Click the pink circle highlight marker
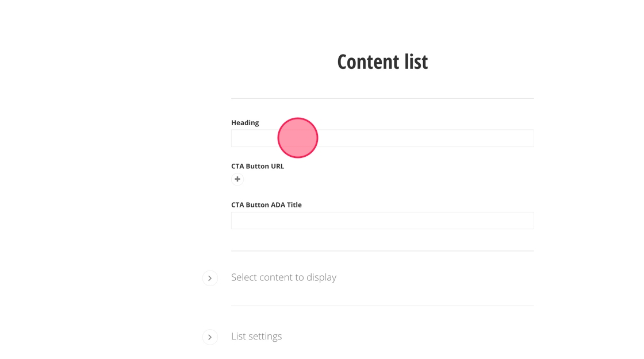Screen dimensions: 644x359 click(298, 138)
